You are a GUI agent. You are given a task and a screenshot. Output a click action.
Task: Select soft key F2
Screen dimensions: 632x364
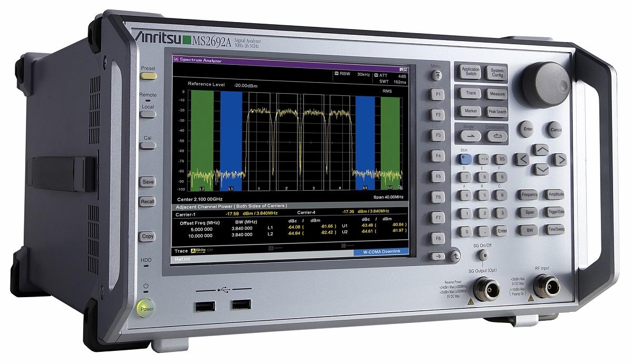click(437, 114)
